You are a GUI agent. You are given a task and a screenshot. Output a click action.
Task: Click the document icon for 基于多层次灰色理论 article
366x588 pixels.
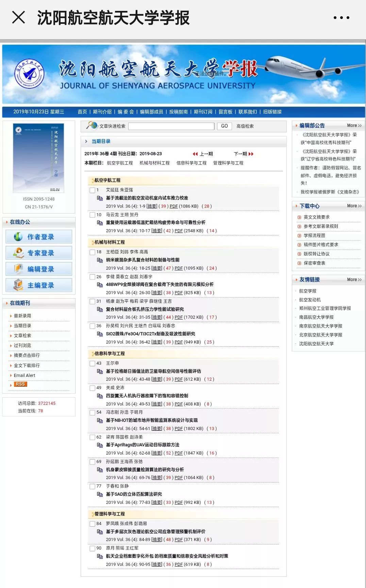coord(100,532)
